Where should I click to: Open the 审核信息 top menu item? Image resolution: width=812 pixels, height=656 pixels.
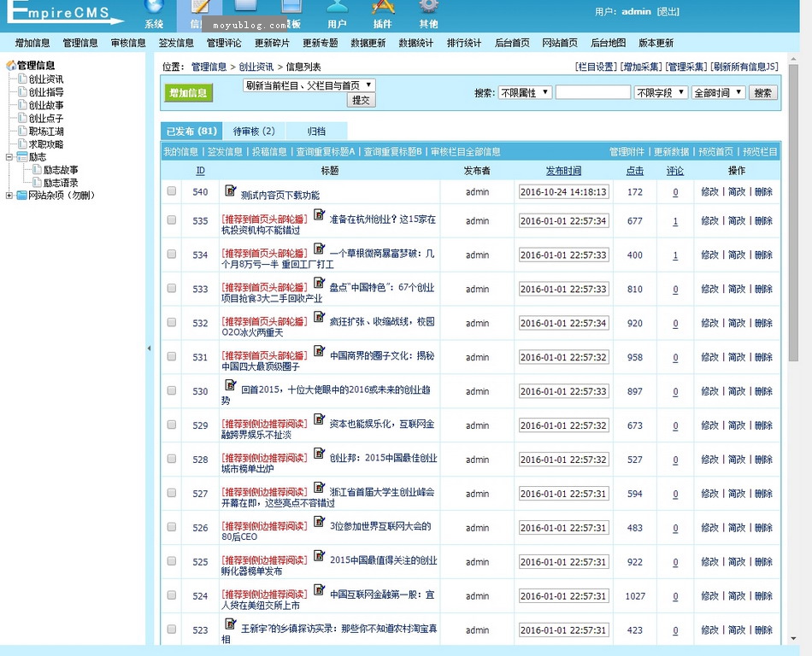tap(128, 43)
